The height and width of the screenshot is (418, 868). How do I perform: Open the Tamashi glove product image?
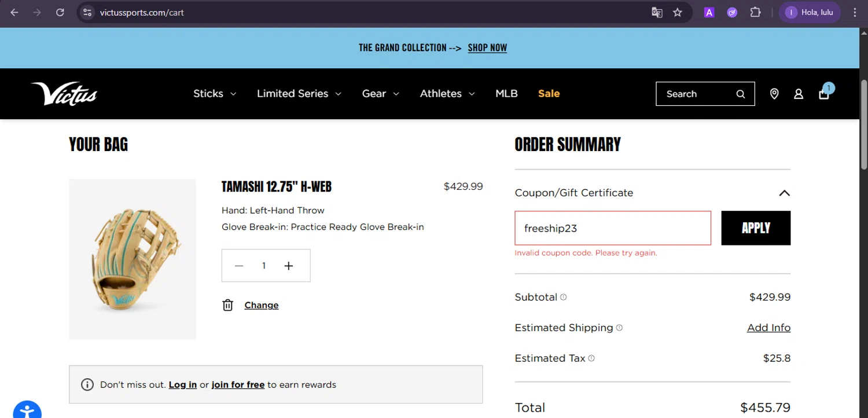click(x=133, y=259)
